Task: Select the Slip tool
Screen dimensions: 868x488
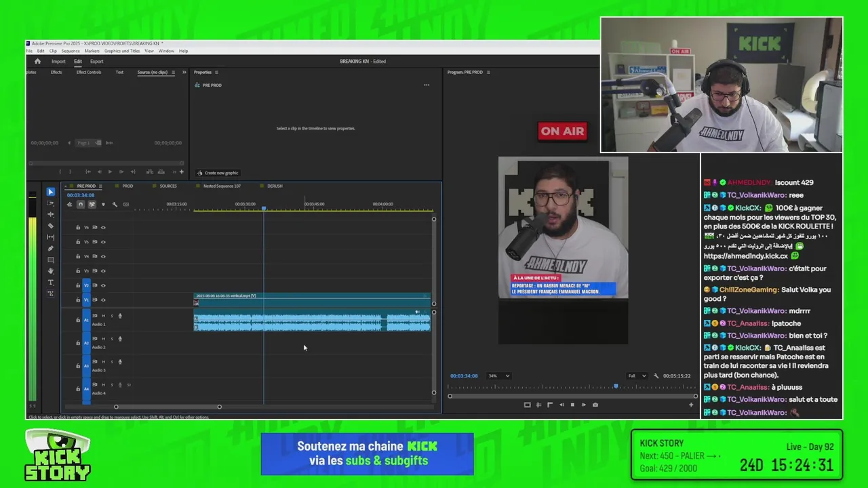Action: (51, 237)
